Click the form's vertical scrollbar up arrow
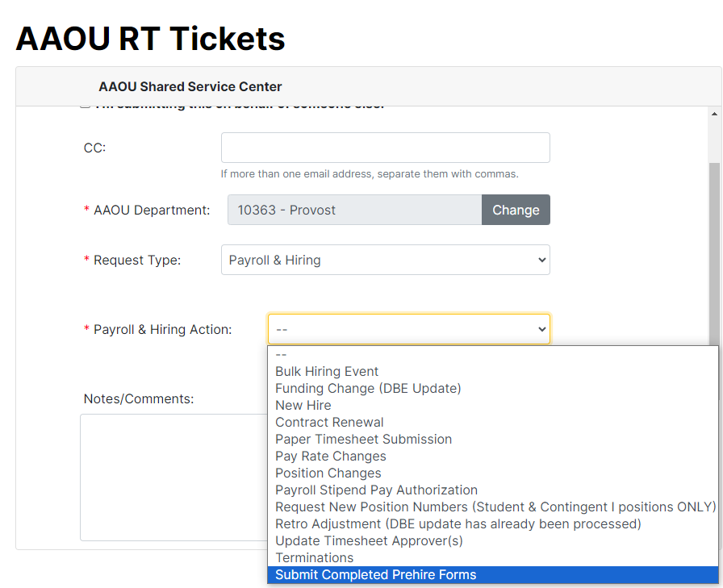 click(715, 114)
